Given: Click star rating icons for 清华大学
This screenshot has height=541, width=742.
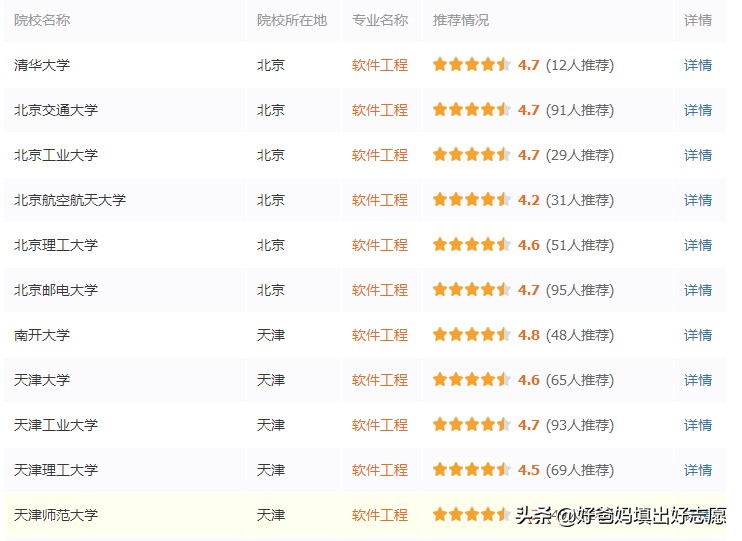Looking at the screenshot, I should tap(472, 64).
